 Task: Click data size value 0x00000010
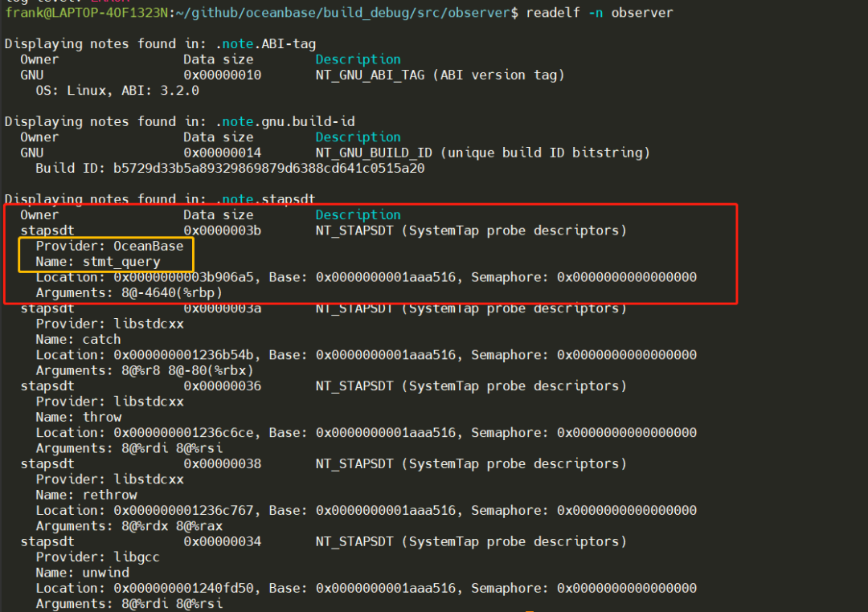coord(222,75)
